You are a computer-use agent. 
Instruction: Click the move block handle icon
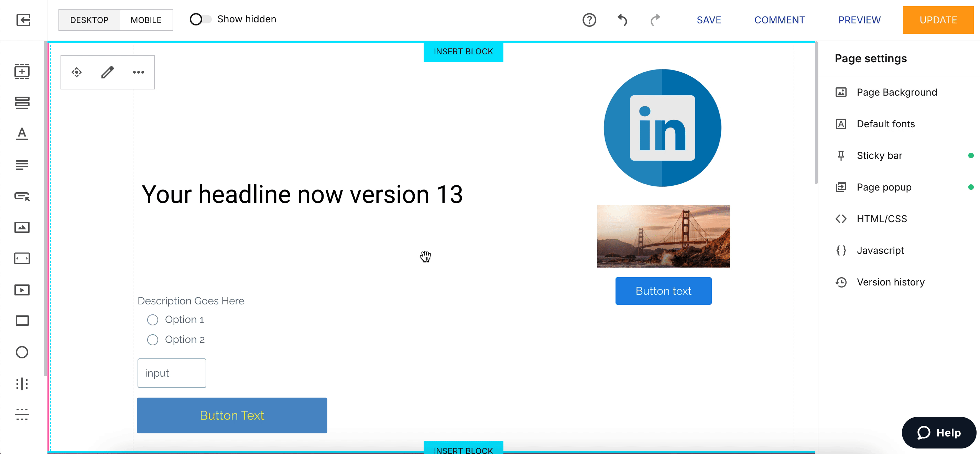point(77,72)
